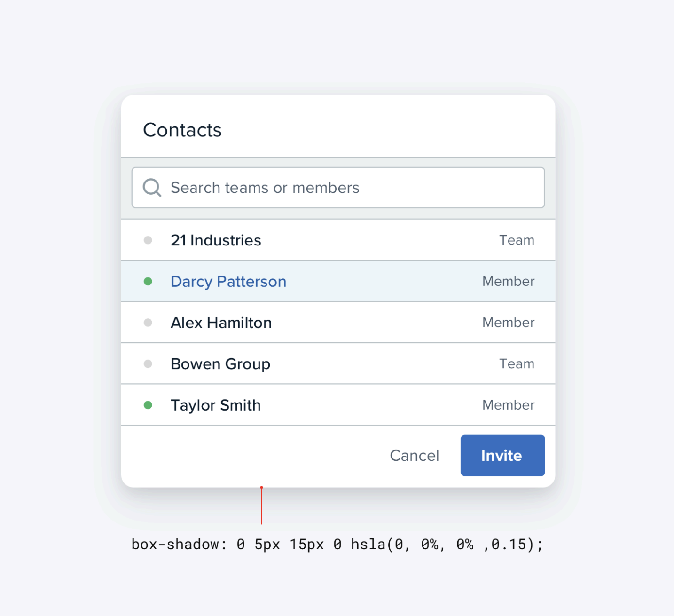Click the Member label for Alex Hamilton
The width and height of the screenshot is (674, 616).
point(508,323)
